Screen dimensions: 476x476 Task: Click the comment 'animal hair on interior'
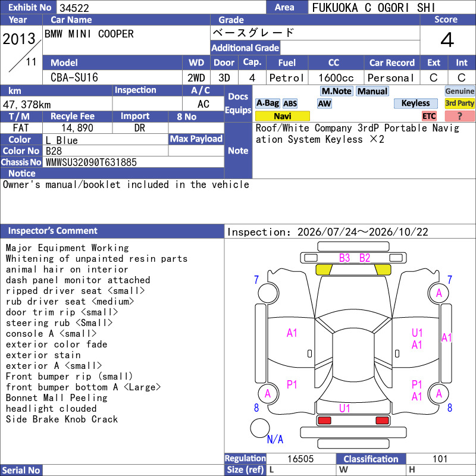[67, 270]
